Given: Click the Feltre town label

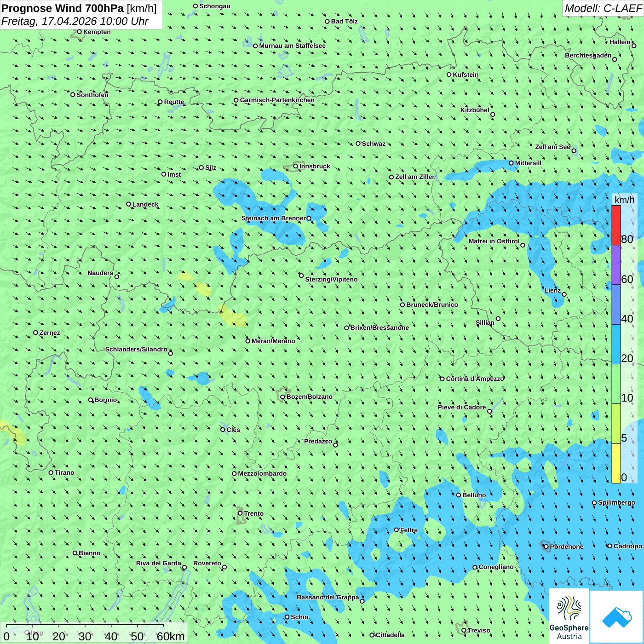Looking at the screenshot, I should coord(409,530).
